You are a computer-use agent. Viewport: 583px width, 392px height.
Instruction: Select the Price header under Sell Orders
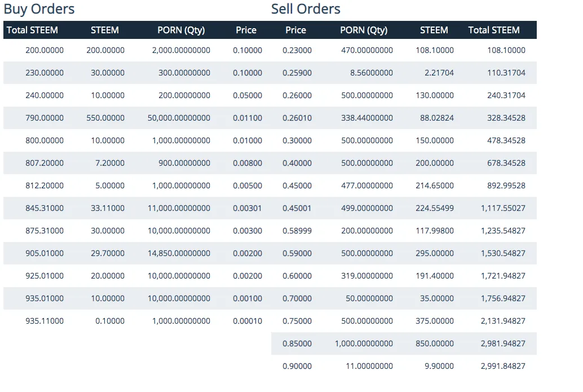click(295, 30)
